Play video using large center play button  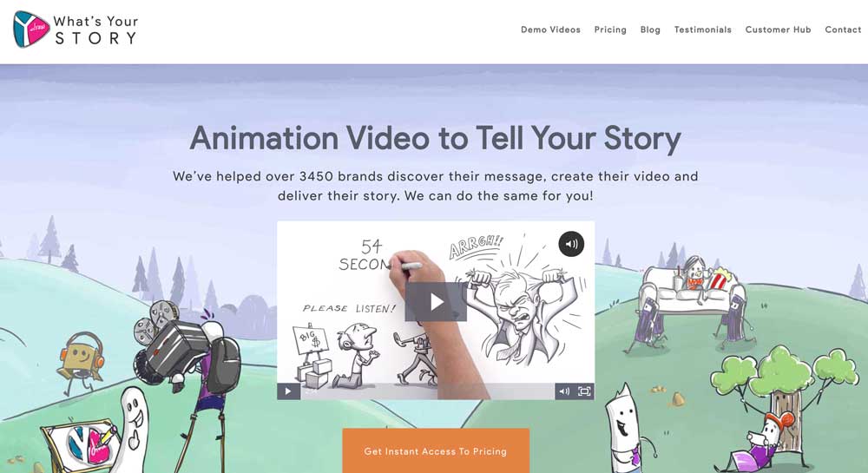coord(436,301)
